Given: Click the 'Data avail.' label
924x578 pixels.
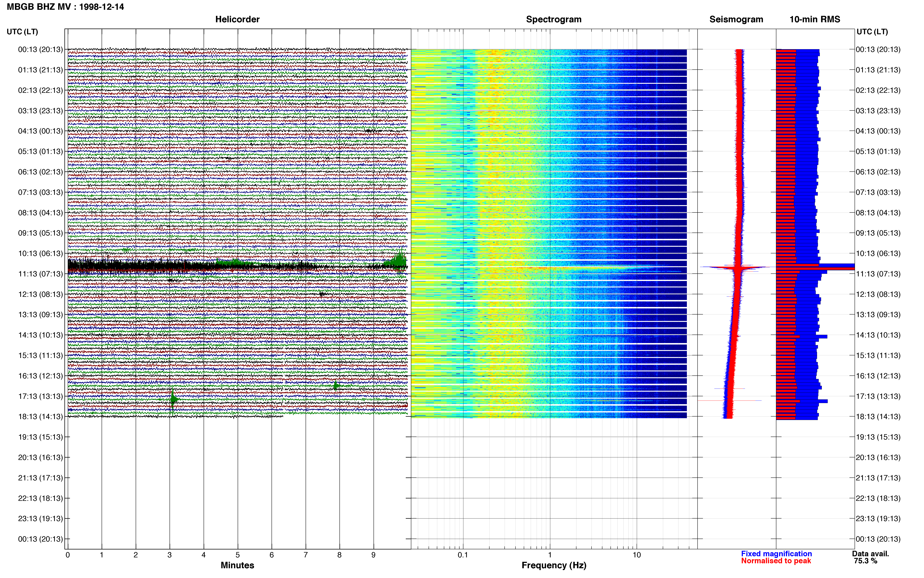Looking at the screenshot, I should (870, 554).
